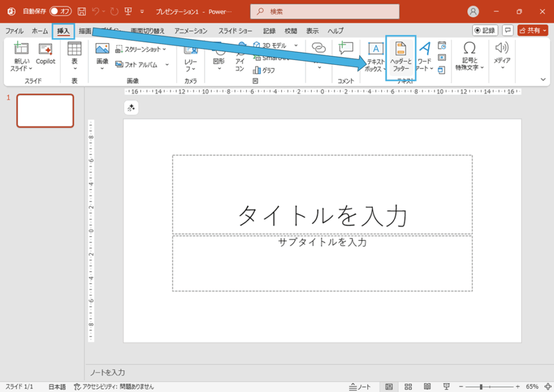Switch to the ホーム tab

(40, 31)
